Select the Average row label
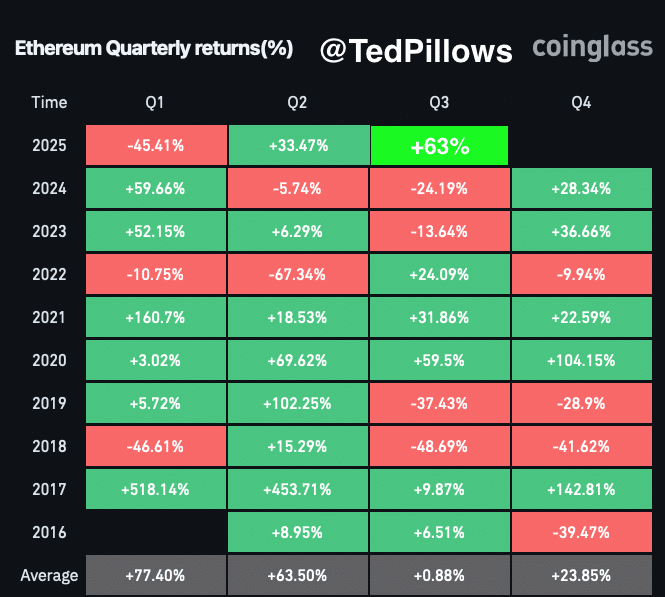The width and height of the screenshot is (665, 597). click(x=49, y=575)
